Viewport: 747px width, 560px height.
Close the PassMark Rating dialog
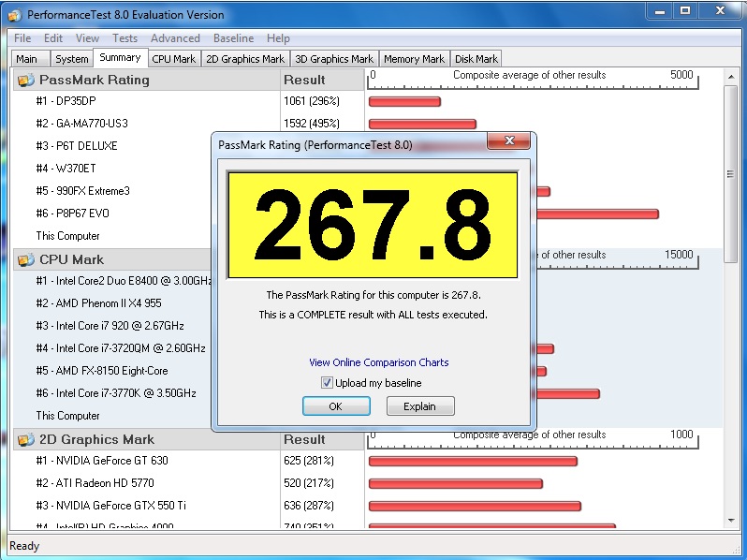tap(509, 141)
